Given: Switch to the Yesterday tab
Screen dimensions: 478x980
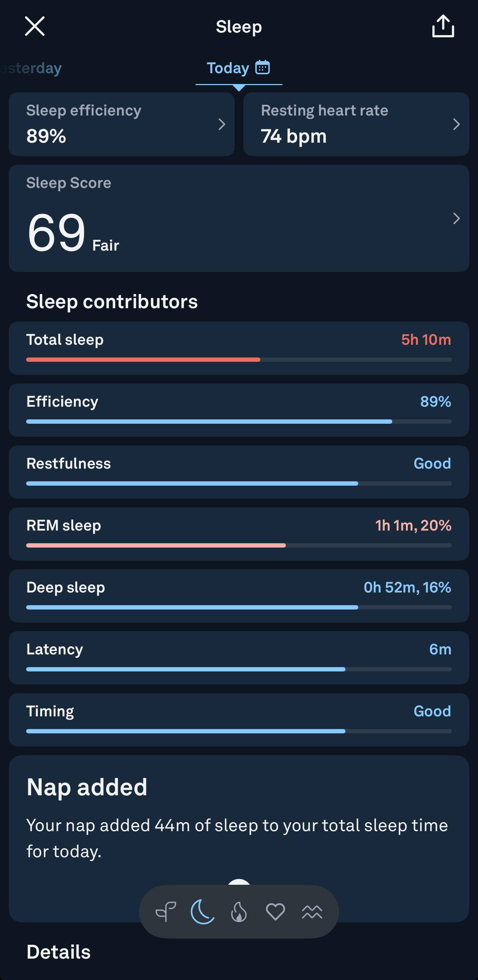Looking at the screenshot, I should (x=32, y=68).
